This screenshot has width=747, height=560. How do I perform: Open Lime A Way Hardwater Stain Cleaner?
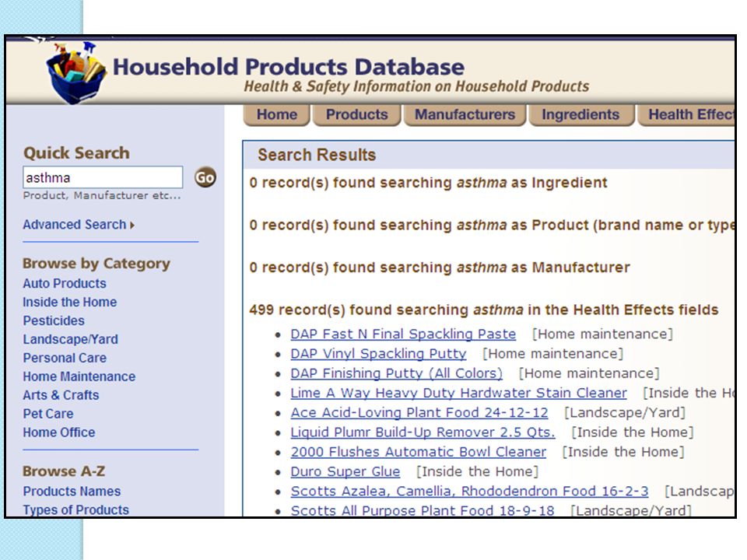click(459, 393)
